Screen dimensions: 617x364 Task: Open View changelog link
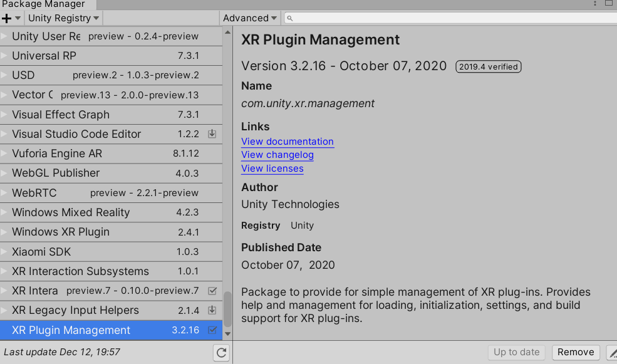tap(277, 155)
